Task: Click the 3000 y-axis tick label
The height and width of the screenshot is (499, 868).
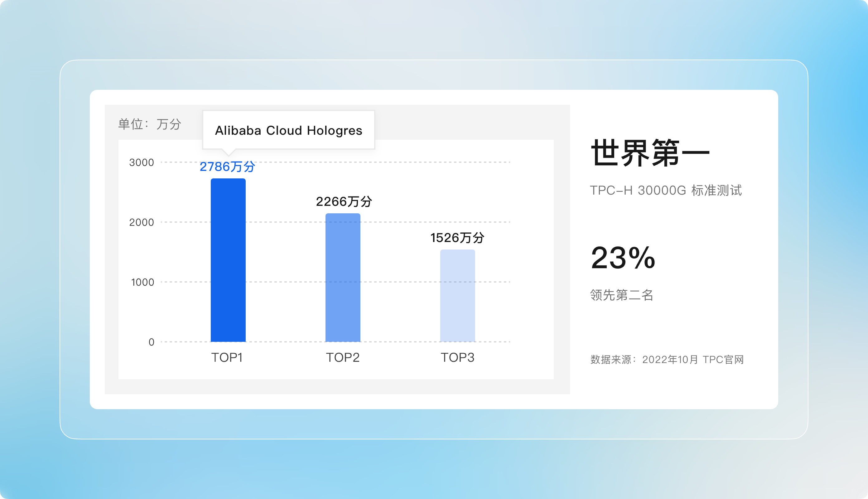Action: coord(142,162)
